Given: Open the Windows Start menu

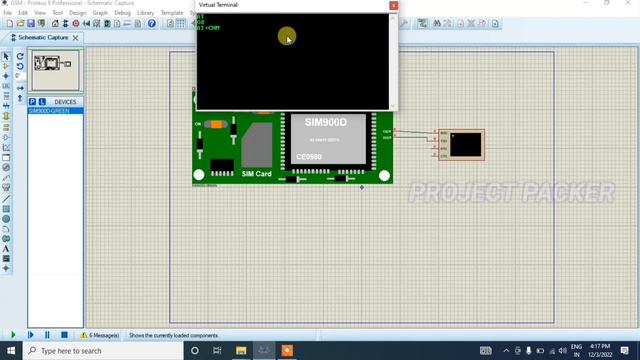Looking at the screenshot, I should (x=11, y=351).
